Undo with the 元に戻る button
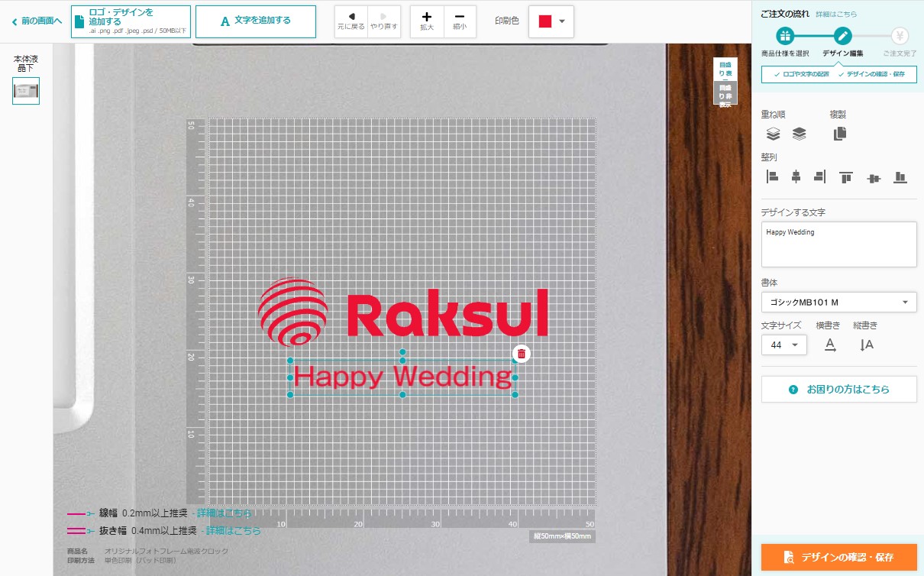 [351, 21]
